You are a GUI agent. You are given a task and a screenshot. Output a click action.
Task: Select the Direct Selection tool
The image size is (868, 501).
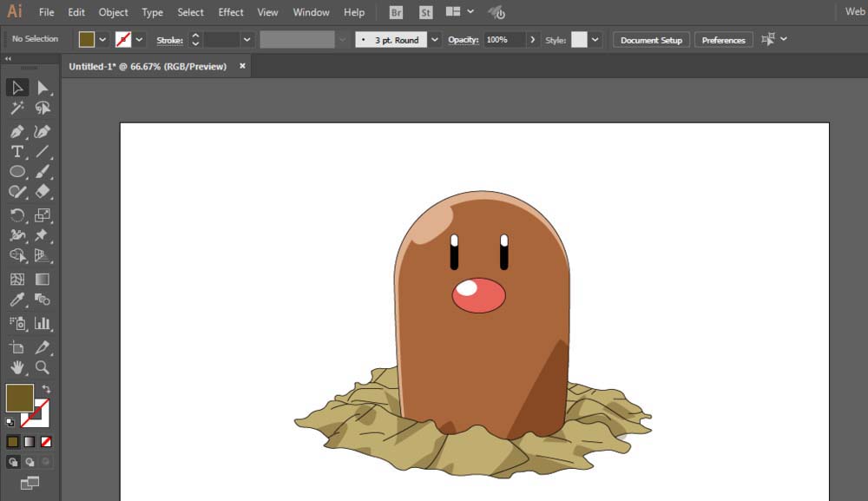pyautogui.click(x=42, y=87)
